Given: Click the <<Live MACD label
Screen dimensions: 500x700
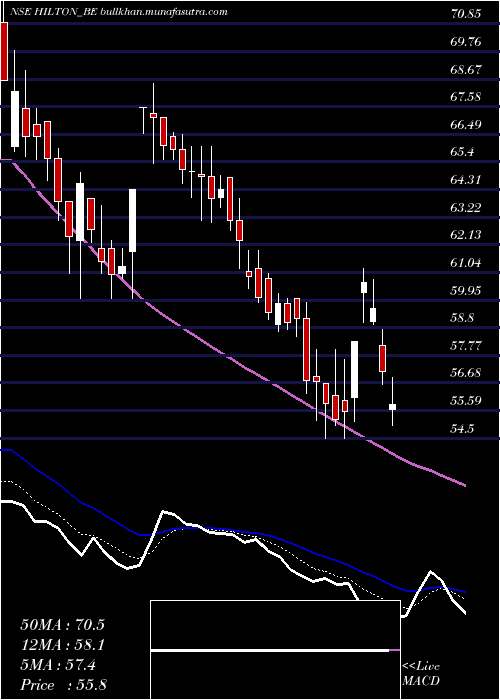Looking at the screenshot, I should click(x=421, y=674).
